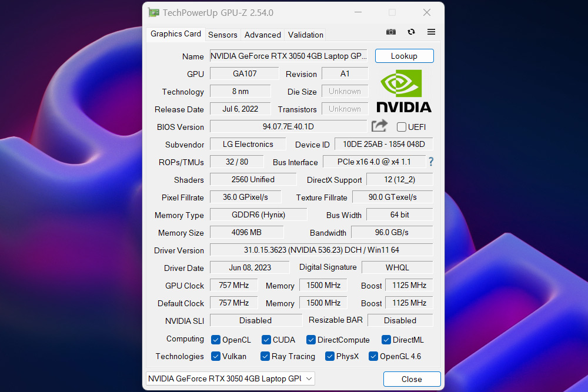Click the ROPs/TMUs value 32 / 80
This screenshot has height=392, width=588.
(236, 162)
